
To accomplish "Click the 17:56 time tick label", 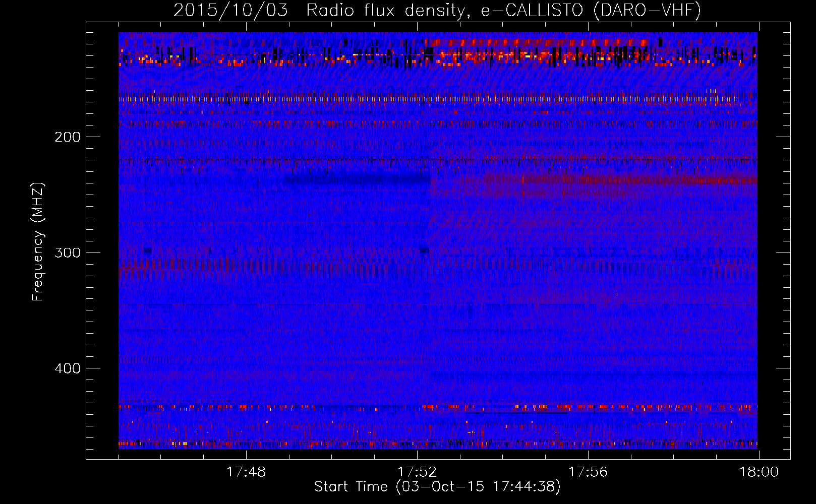I will [x=588, y=472].
